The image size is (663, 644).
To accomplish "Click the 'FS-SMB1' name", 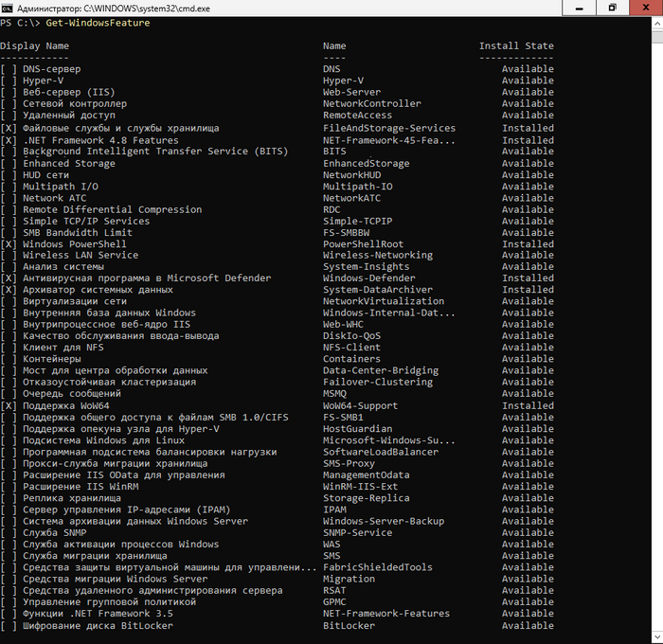I will pyautogui.click(x=343, y=418).
